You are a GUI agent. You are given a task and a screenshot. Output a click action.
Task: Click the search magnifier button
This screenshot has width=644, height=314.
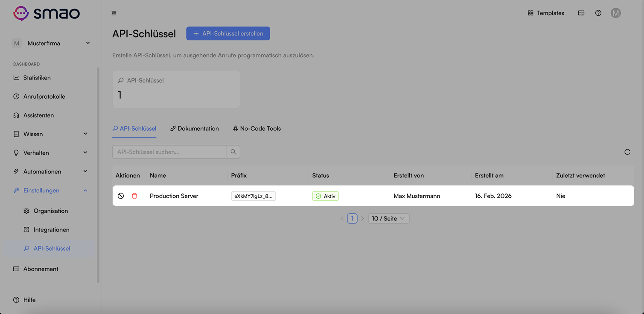click(x=233, y=152)
